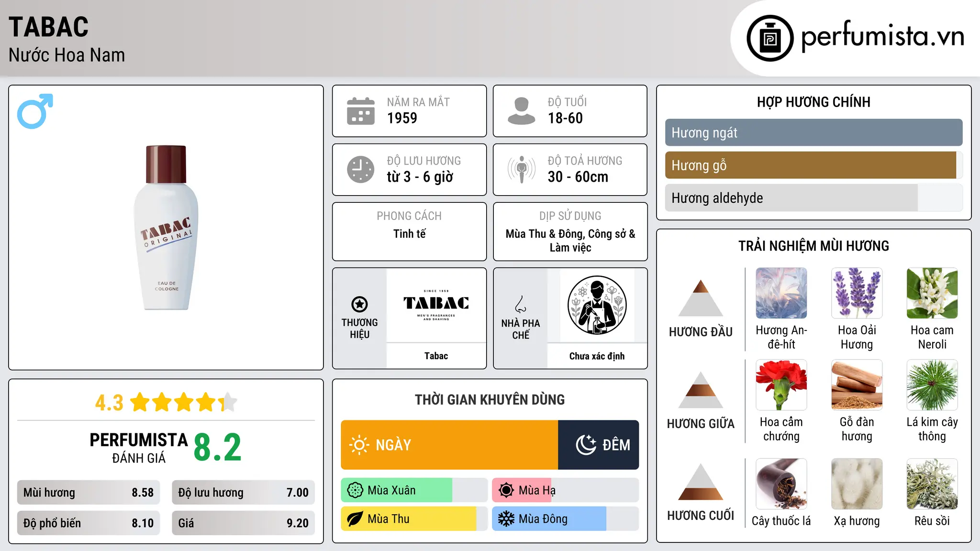Click the 4.3 star rating number
Viewport: 980px width, 551px height.
click(x=109, y=403)
